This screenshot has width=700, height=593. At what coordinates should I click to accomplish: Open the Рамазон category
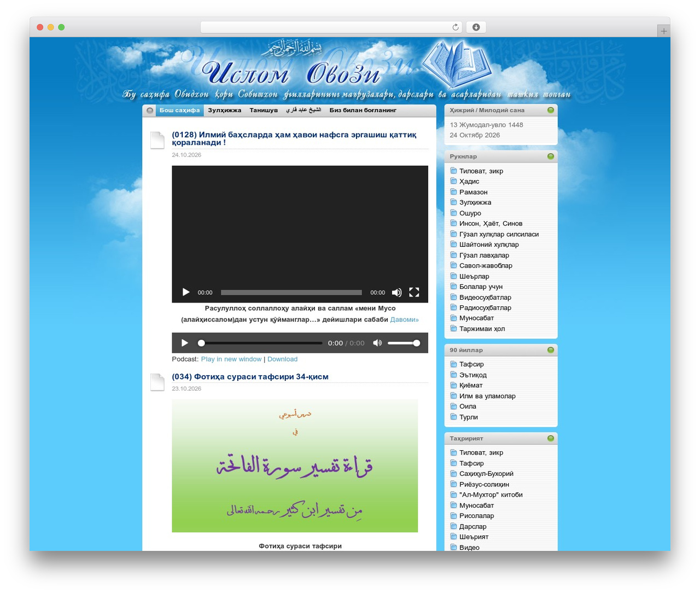(474, 192)
